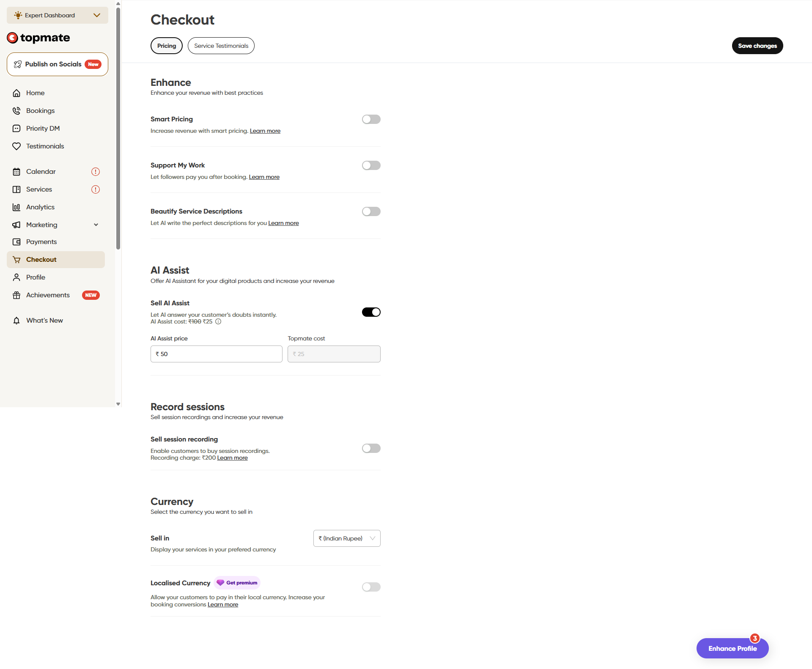This screenshot has height=669, width=812.
Task: Open the Indian Rupee currency dropdown
Action: 347,538
